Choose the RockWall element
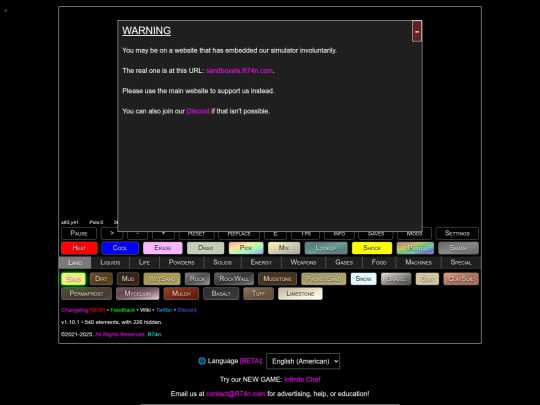Viewport: 540px width, 405px height. pyautogui.click(x=234, y=279)
